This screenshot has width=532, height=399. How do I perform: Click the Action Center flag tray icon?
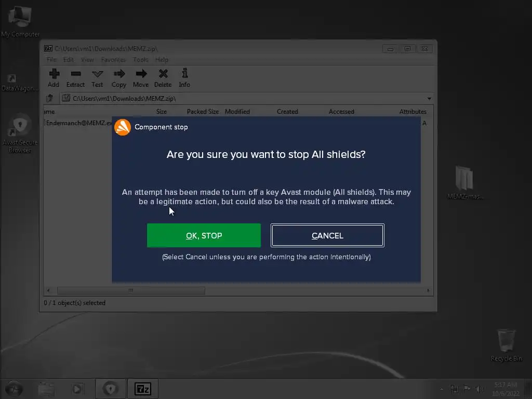pos(467,389)
